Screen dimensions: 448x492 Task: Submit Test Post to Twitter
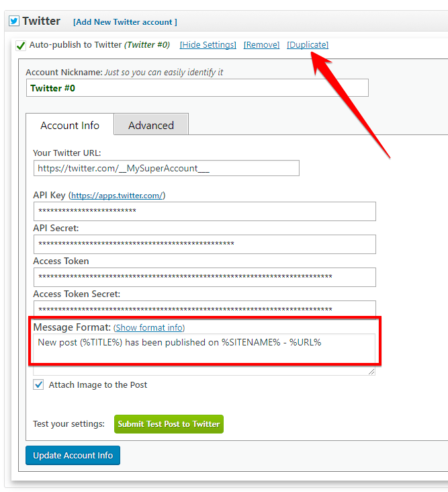[x=169, y=424]
